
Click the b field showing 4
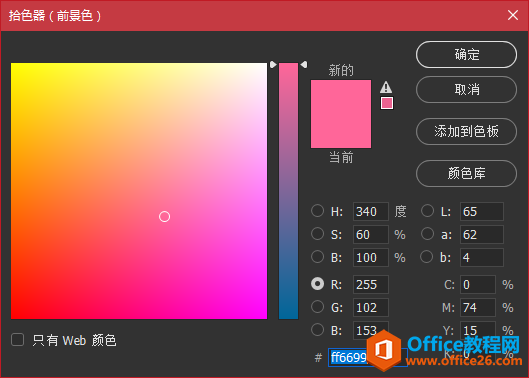point(482,257)
